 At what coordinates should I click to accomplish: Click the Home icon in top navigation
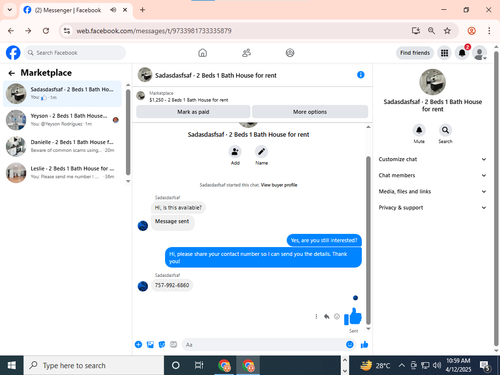tap(202, 53)
